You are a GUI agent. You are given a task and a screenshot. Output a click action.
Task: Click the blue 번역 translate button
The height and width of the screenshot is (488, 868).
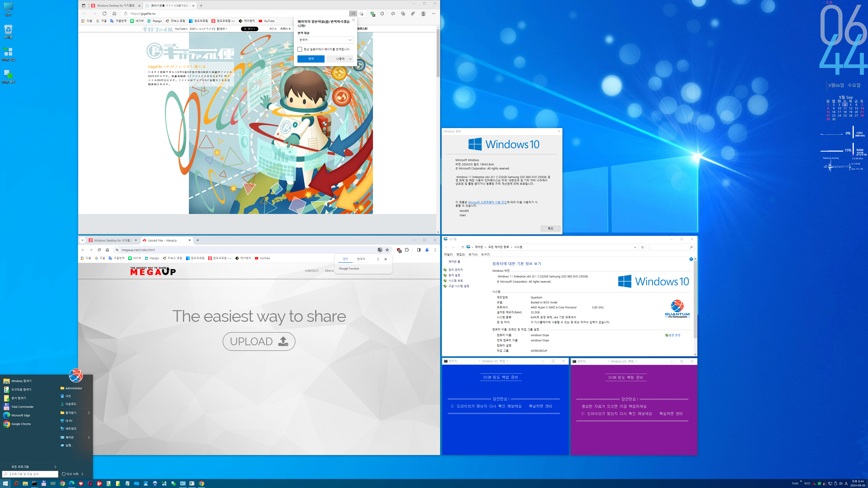[x=311, y=59]
